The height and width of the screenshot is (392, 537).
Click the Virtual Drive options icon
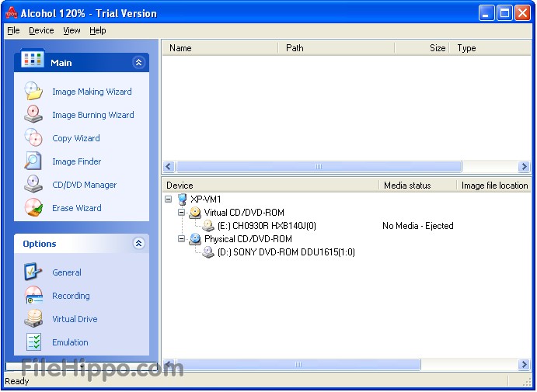tap(33, 318)
